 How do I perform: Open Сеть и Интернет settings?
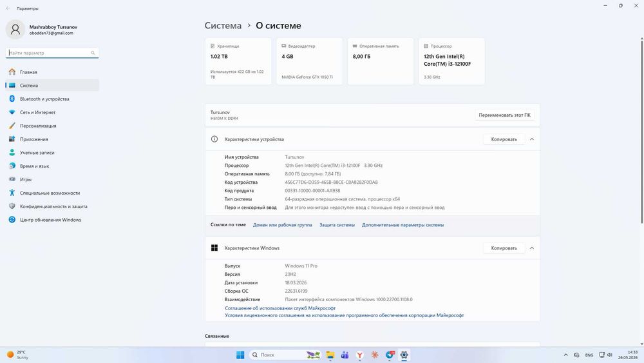(x=52, y=112)
